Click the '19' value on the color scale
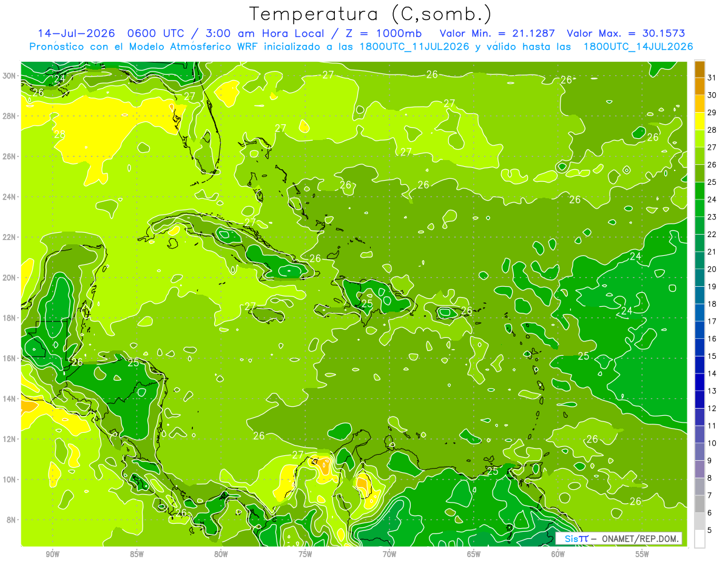Screen dimensions: 728x562 (712, 287)
